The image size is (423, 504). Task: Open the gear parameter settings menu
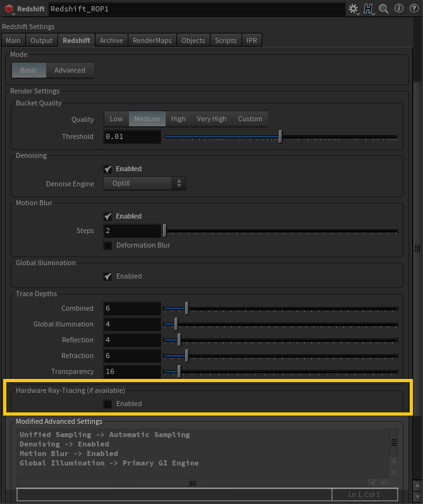pos(353,9)
